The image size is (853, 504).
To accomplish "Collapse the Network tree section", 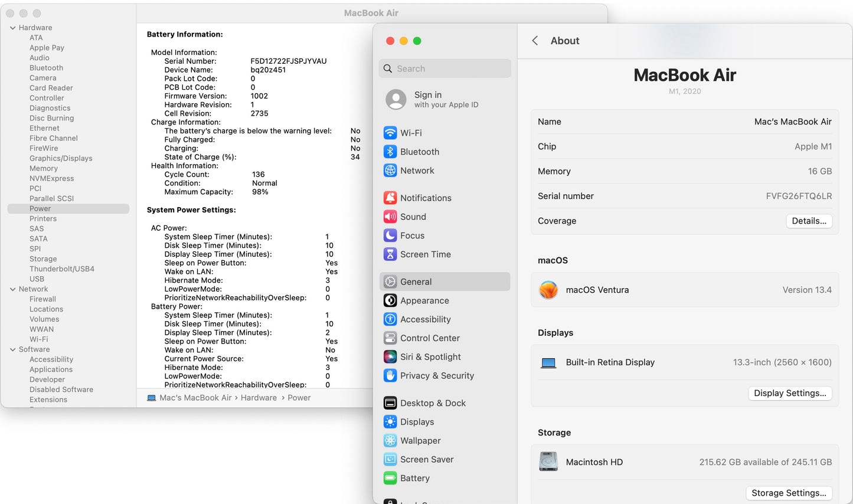I will [x=13, y=289].
